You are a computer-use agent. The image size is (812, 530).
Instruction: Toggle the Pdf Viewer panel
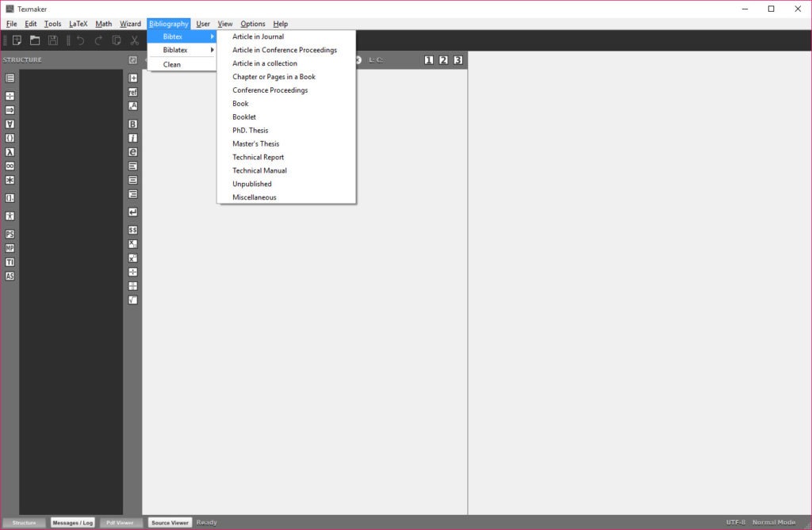point(120,523)
